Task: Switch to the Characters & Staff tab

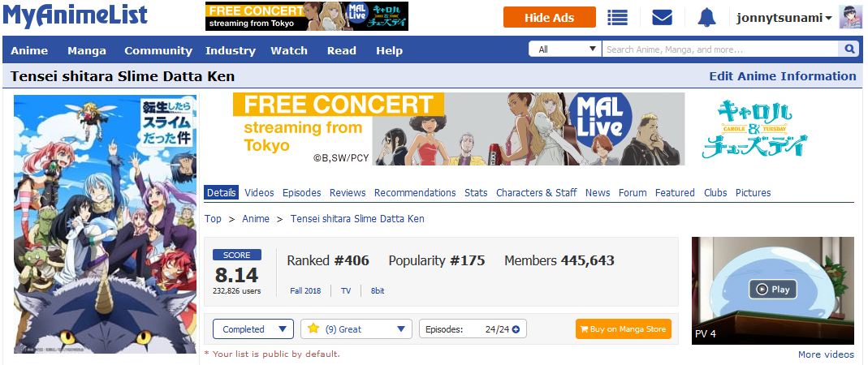Action: [x=537, y=192]
